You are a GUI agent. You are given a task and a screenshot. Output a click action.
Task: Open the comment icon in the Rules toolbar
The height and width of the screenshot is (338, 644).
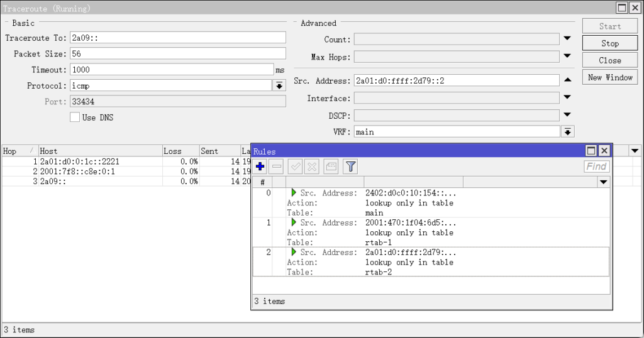331,166
